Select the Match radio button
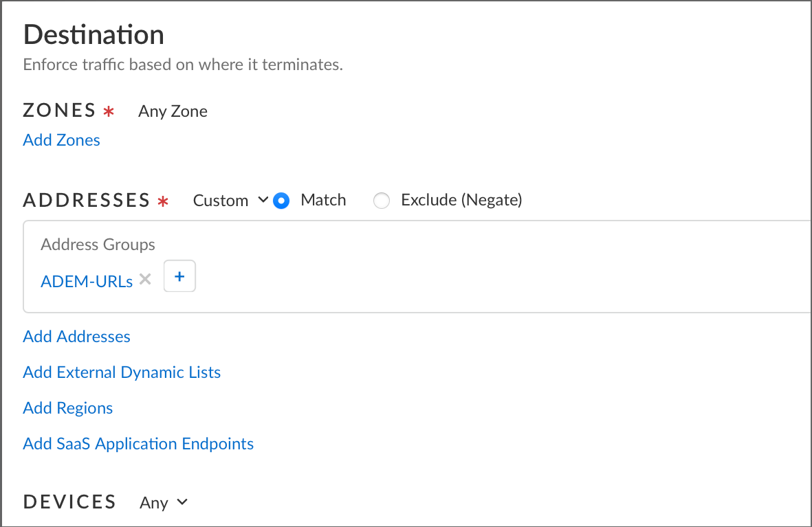The height and width of the screenshot is (527, 812). [x=281, y=201]
